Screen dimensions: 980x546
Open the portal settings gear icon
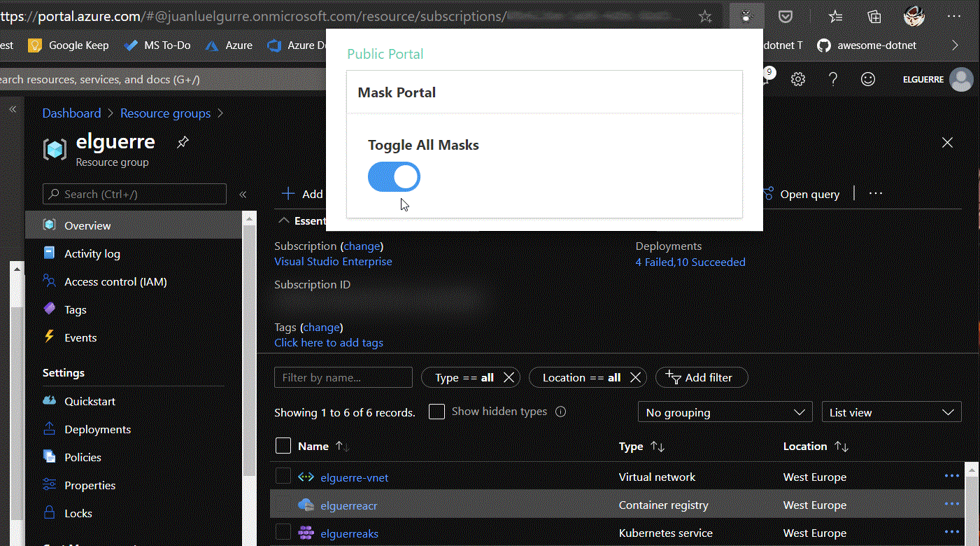click(798, 79)
